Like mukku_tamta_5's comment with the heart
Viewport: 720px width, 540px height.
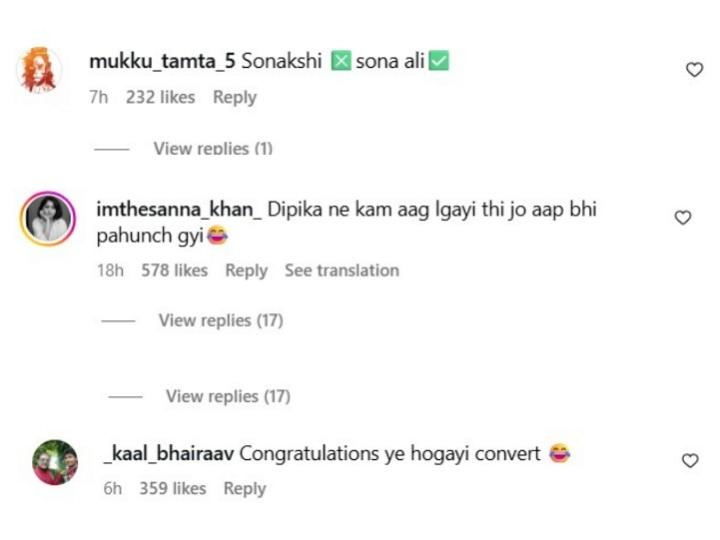[x=694, y=69]
